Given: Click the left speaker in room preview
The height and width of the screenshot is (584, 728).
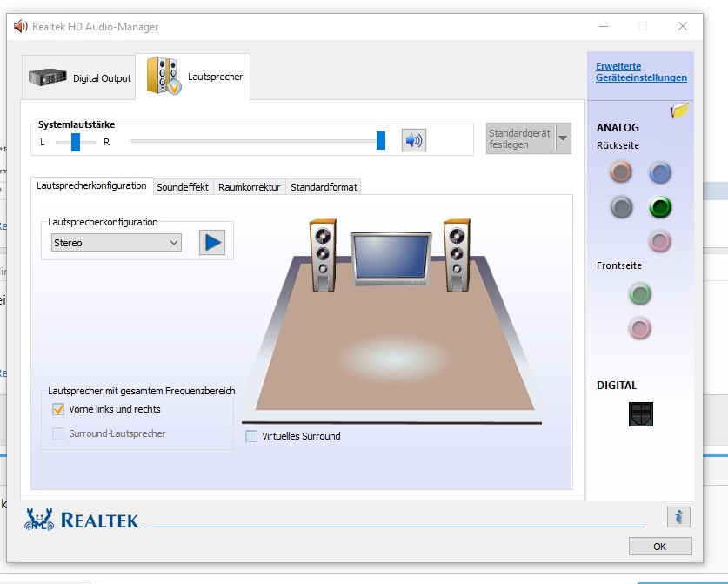Looking at the screenshot, I should click(x=323, y=253).
